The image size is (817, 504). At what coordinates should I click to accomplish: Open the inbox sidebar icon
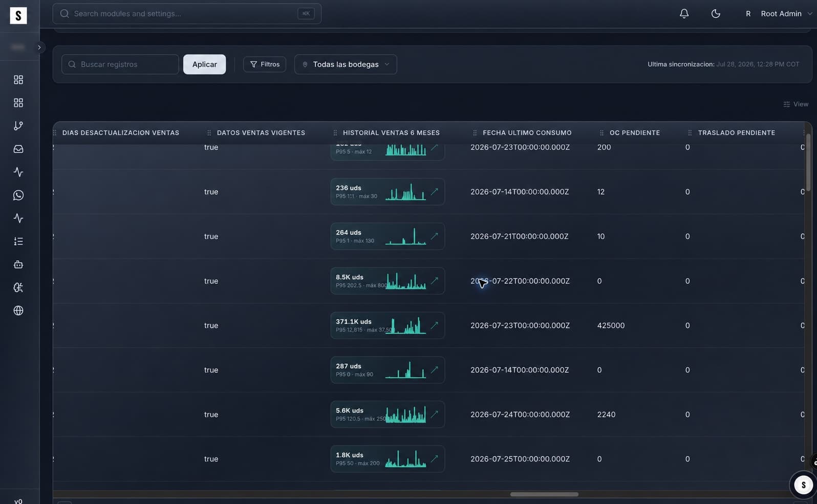tap(18, 149)
